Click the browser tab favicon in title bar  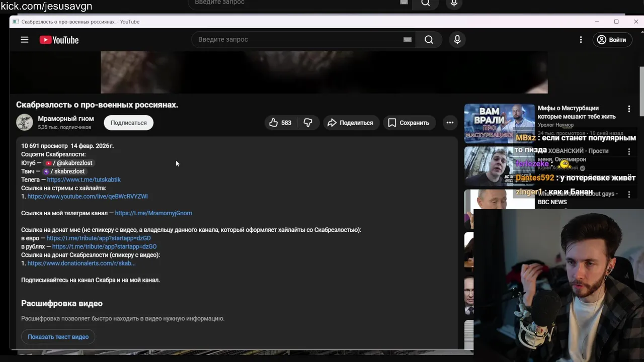[16, 22]
